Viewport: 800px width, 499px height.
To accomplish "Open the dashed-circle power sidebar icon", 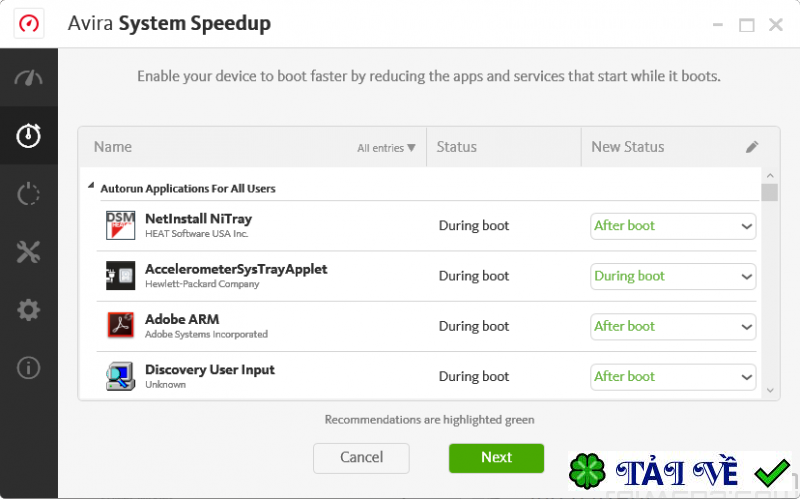I will pos(28,194).
